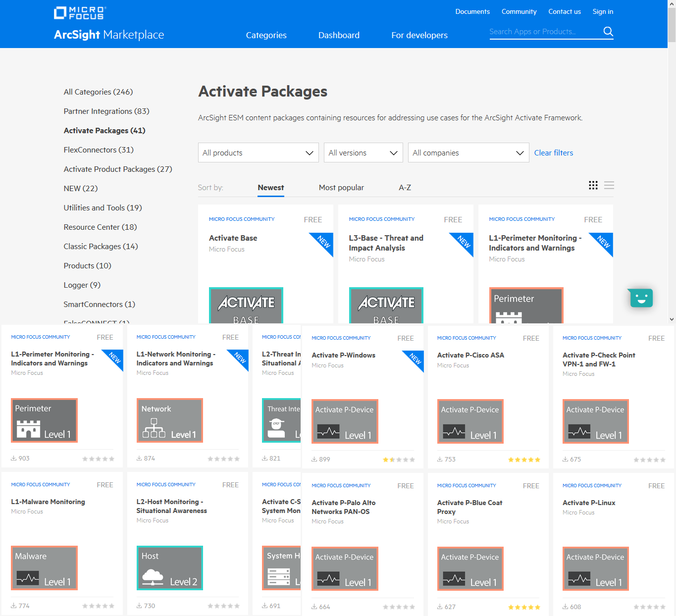This screenshot has width=676, height=616.
Task: Select Utilities and Tools (19) category
Action: click(x=103, y=208)
